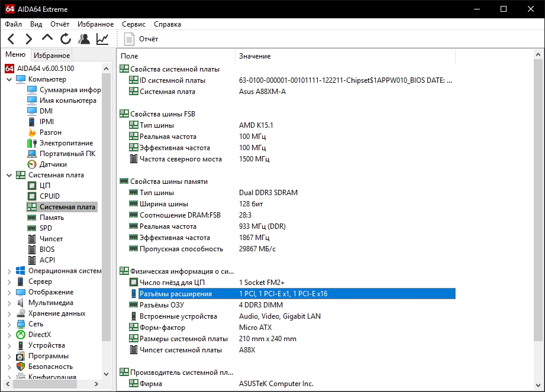This screenshot has height=392, width=545.
Task: Collapse the Компьютер tree node
Action: [x=9, y=79]
